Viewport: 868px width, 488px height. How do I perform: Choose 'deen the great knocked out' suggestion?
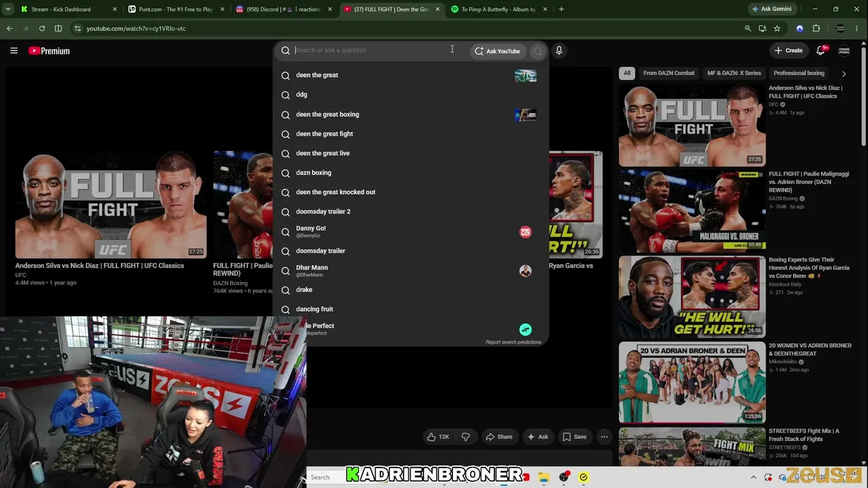[411, 192]
